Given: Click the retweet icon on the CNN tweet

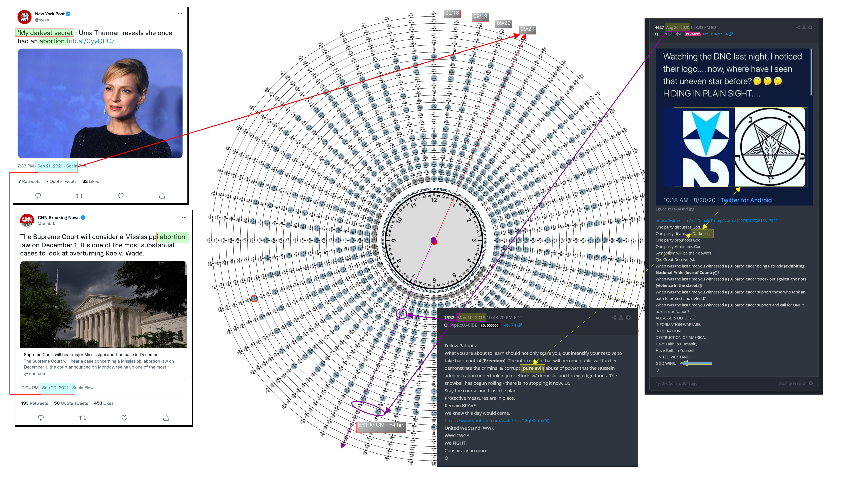Looking at the screenshot, I should click(83, 418).
